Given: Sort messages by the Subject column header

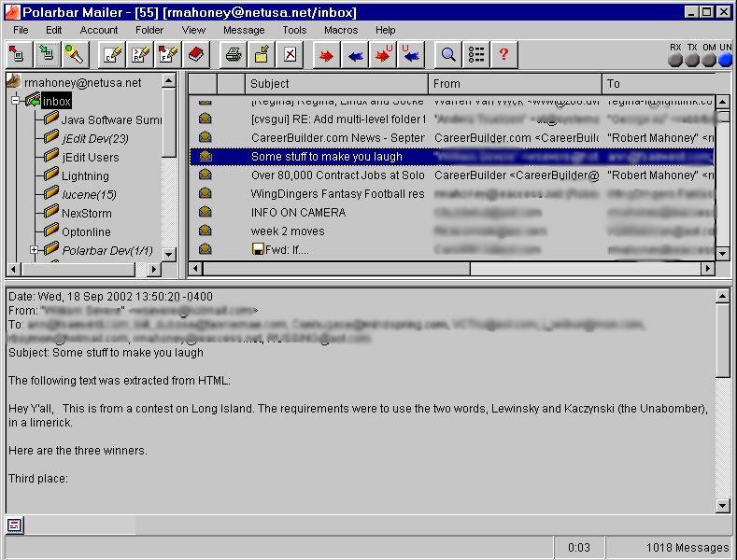Looking at the screenshot, I should pos(336,84).
